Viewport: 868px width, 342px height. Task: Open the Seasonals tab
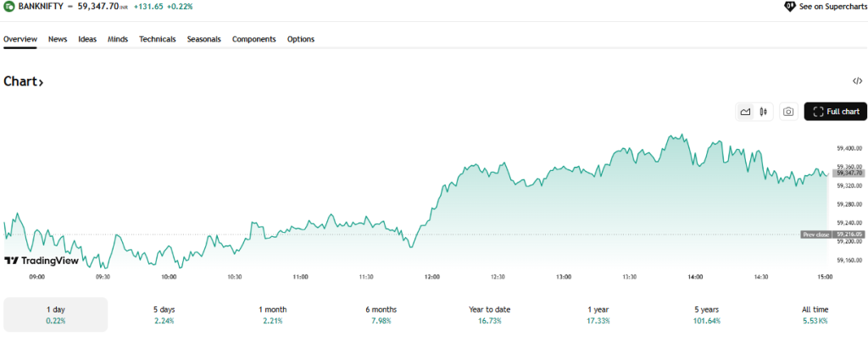pos(203,39)
